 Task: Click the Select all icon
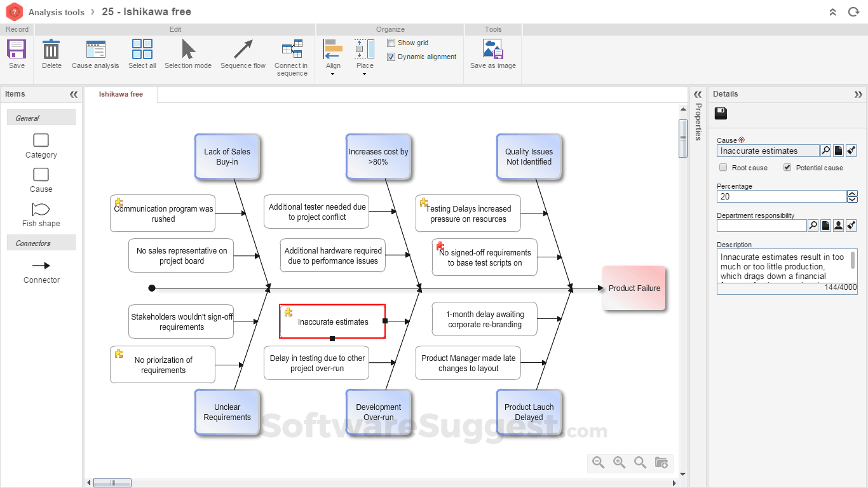click(142, 49)
